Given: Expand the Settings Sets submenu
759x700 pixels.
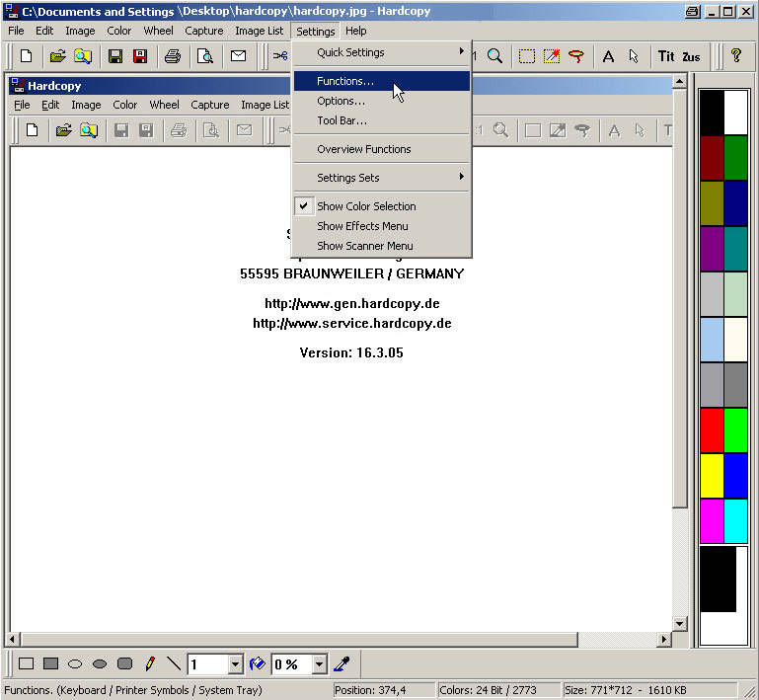Looking at the screenshot, I should [381, 178].
